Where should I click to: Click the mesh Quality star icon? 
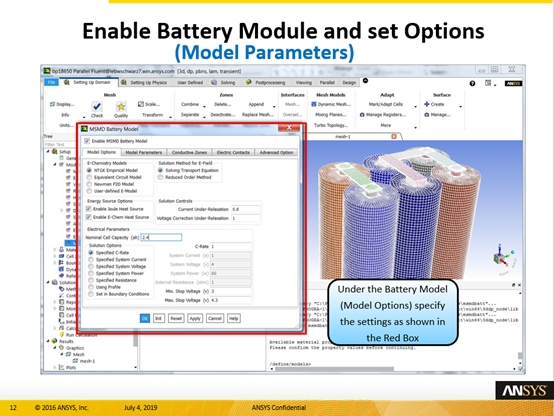point(121,106)
